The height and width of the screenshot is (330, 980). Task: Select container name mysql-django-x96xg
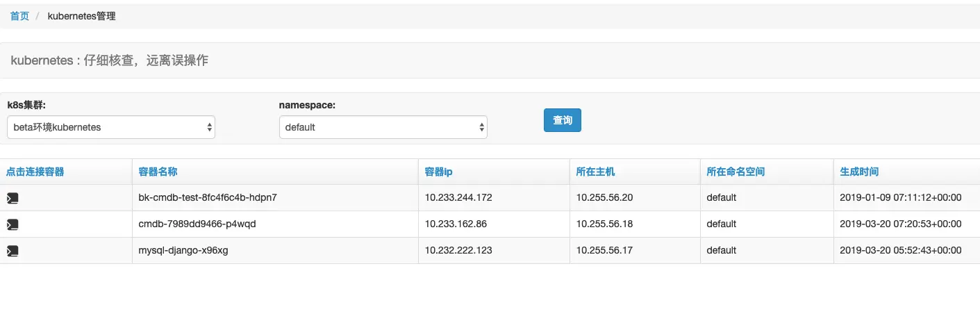pyautogui.click(x=183, y=250)
